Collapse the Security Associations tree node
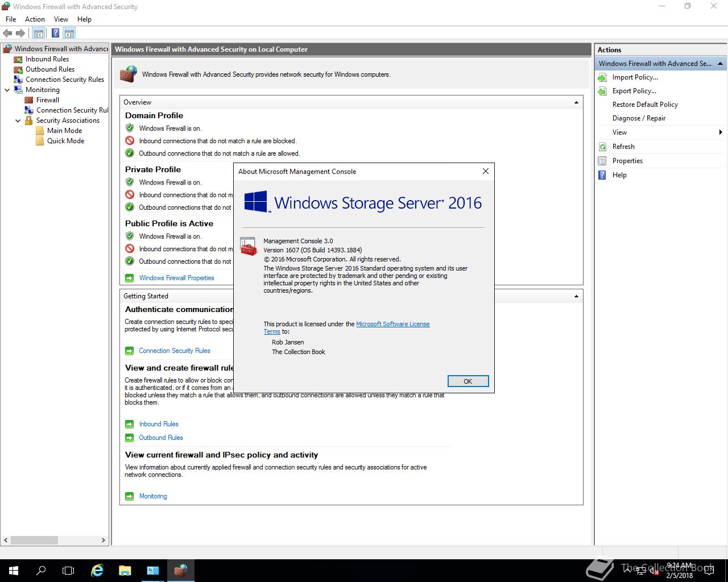The width and height of the screenshot is (728, 582). 18,120
